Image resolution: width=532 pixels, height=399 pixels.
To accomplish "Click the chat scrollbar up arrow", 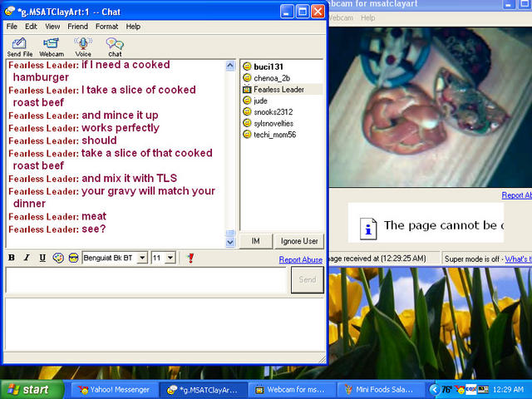I will 230,66.
